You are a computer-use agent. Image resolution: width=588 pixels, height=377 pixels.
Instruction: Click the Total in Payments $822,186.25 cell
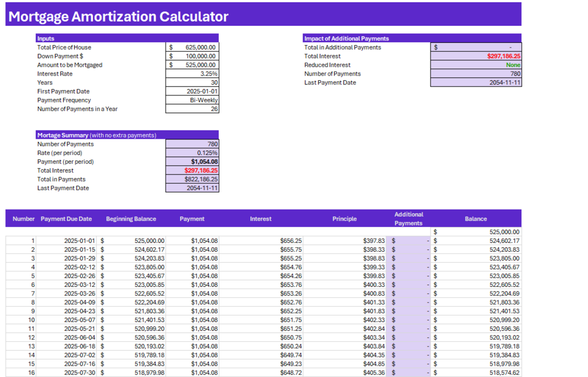tap(192, 179)
